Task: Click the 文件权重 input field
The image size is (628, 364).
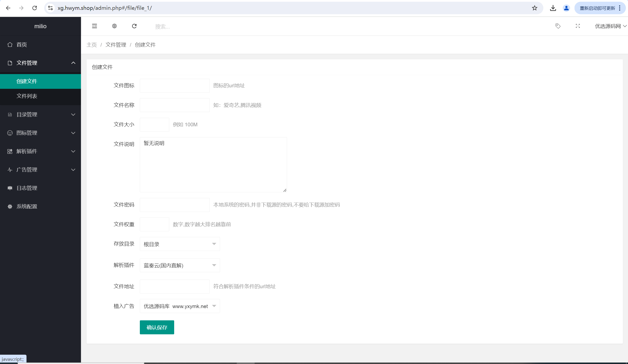Action: (x=155, y=224)
